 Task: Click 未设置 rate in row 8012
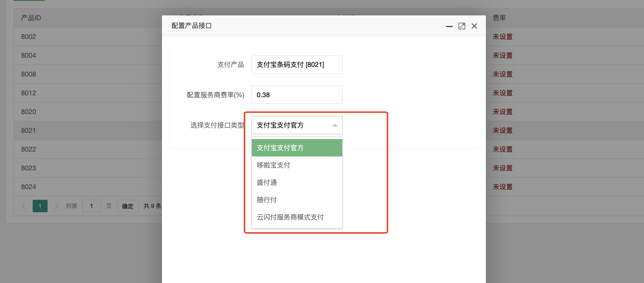coord(502,93)
